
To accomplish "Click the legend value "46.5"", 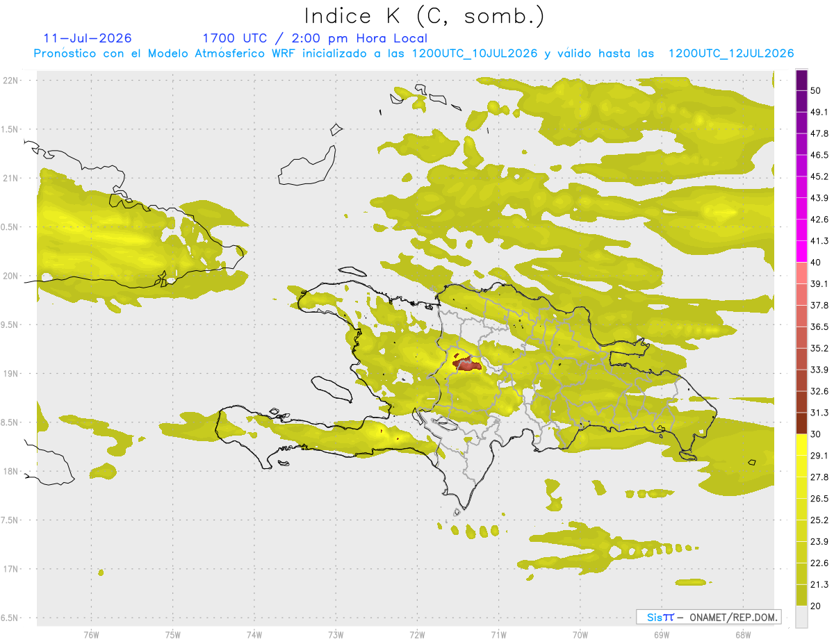I will pos(819,155).
